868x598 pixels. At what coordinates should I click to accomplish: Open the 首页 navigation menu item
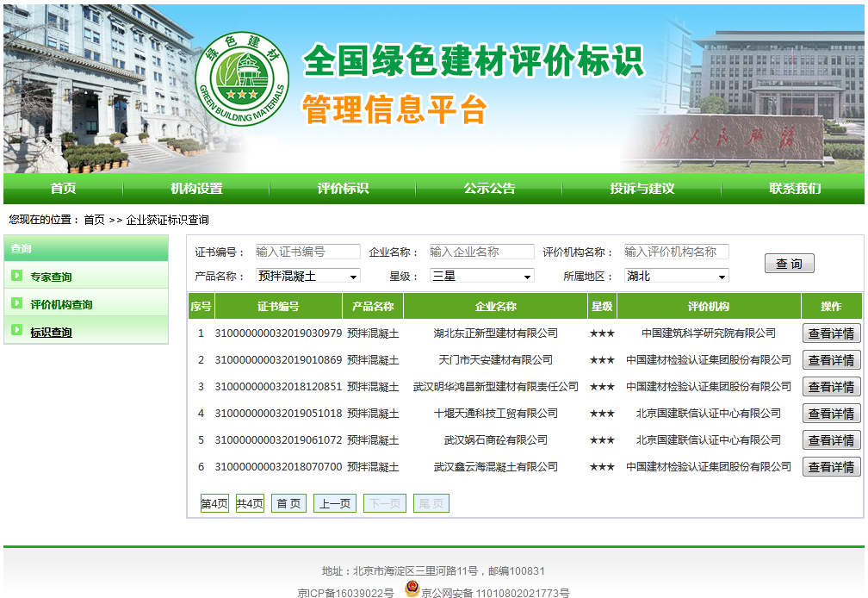click(63, 189)
